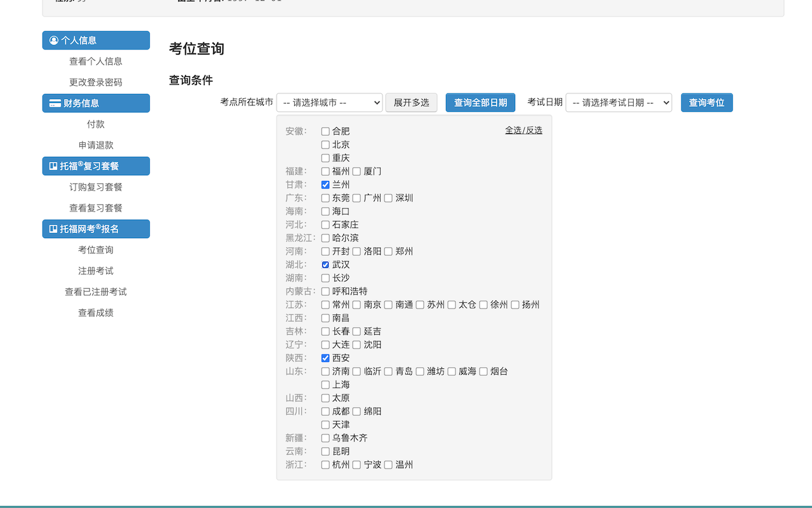Check the 哈尔滨 city checkbox

325,237
